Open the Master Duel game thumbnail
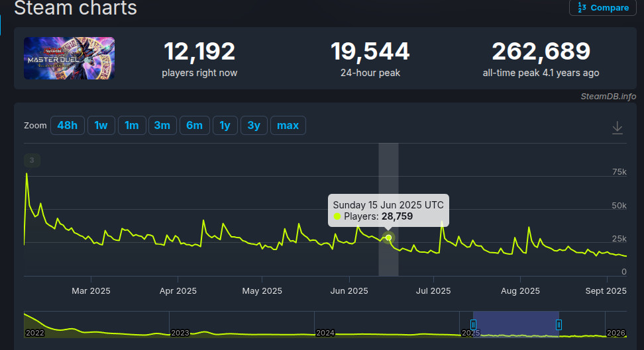 pos(69,58)
